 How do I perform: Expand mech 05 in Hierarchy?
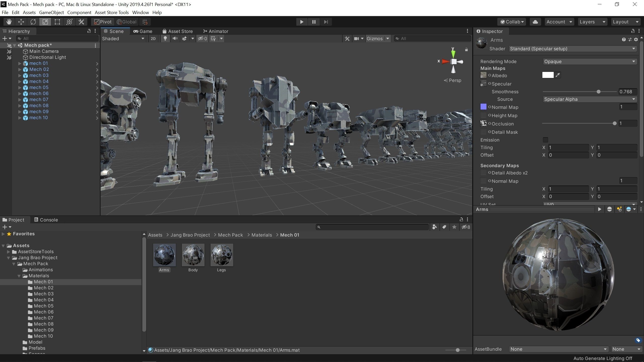[20, 87]
